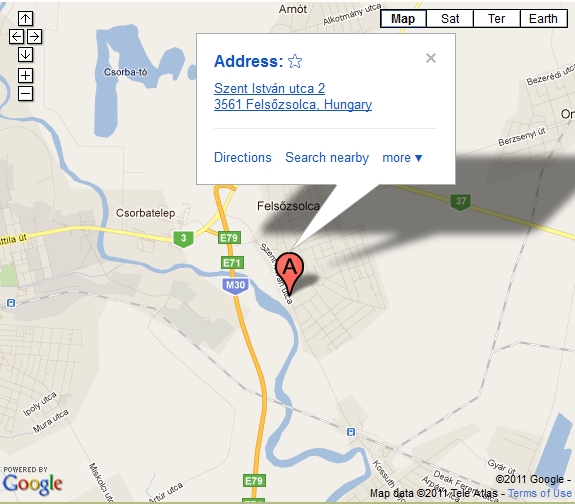Switch to Map view

[403, 19]
